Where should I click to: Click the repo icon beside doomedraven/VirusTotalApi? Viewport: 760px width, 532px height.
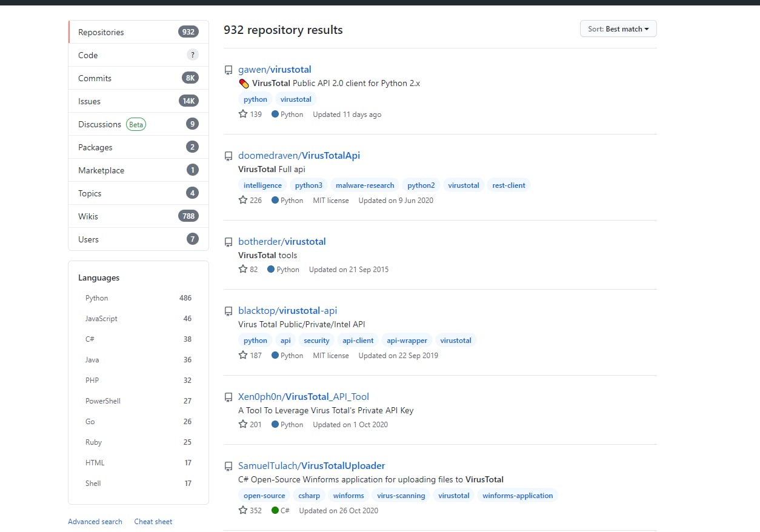tap(228, 156)
